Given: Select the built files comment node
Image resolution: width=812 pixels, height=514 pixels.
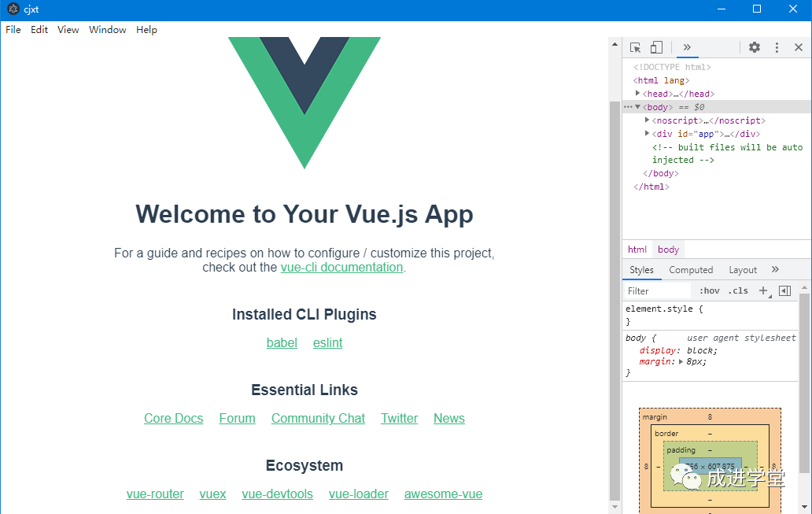Looking at the screenshot, I should click(727, 153).
